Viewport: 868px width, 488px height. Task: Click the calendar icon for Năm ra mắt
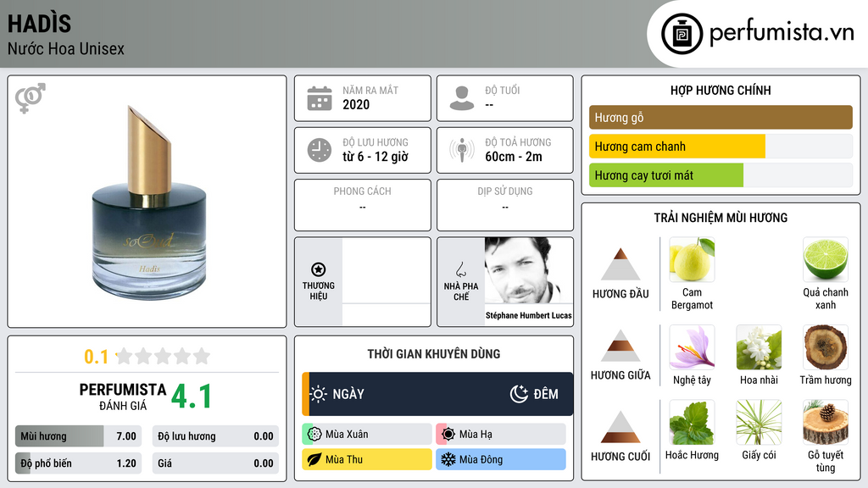tap(320, 98)
